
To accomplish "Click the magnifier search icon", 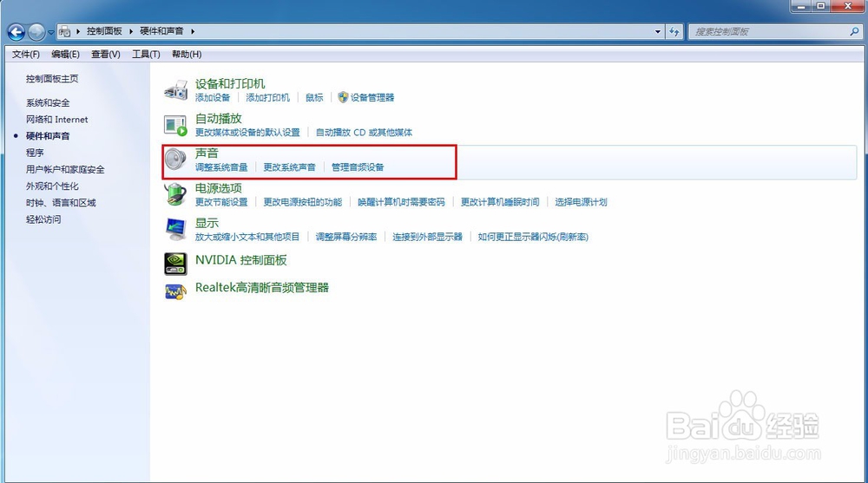I will pos(855,31).
